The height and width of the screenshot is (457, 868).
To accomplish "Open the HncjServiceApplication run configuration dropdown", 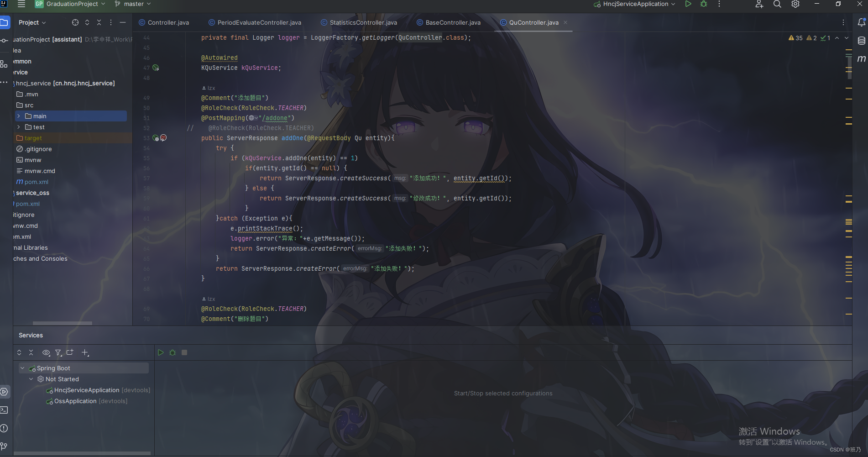I will pyautogui.click(x=633, y=4).
